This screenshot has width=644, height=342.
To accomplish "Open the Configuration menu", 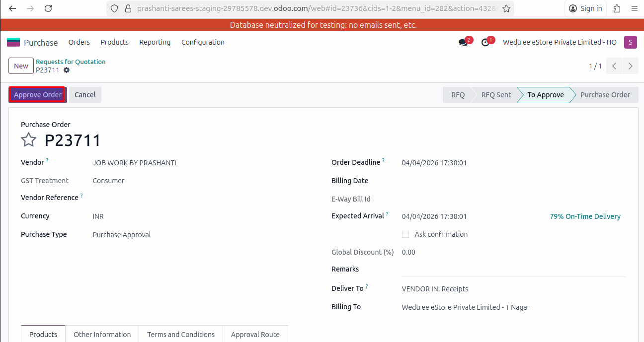I will (x=203, y=42).
